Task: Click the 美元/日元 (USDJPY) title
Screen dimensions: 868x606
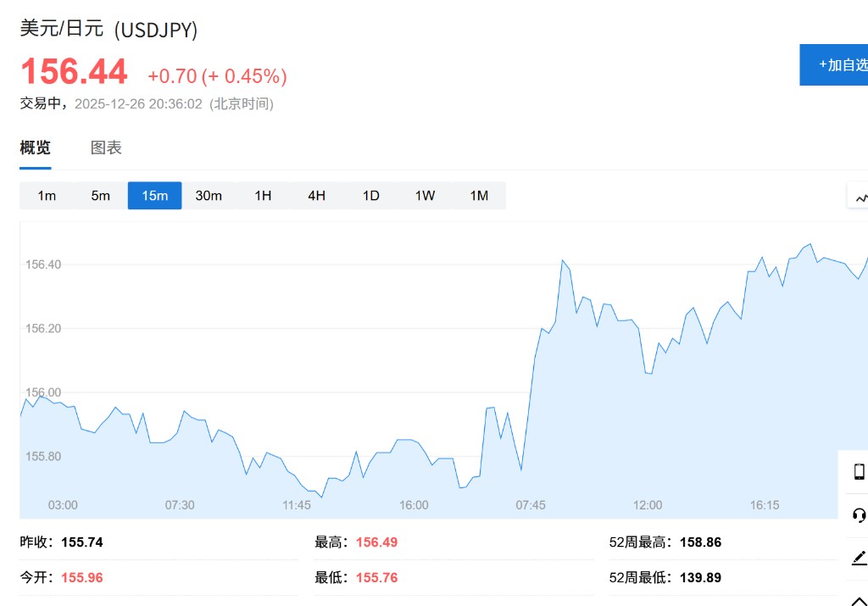Action: click(108, 29)
